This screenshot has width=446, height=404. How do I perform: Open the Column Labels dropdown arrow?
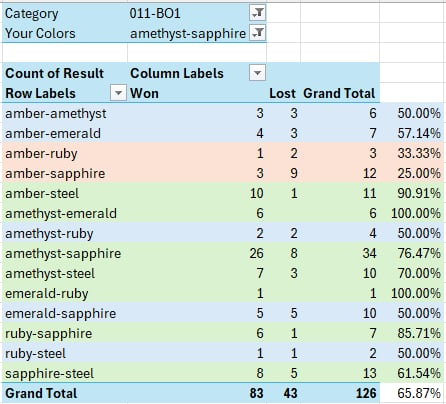[257, 73]
